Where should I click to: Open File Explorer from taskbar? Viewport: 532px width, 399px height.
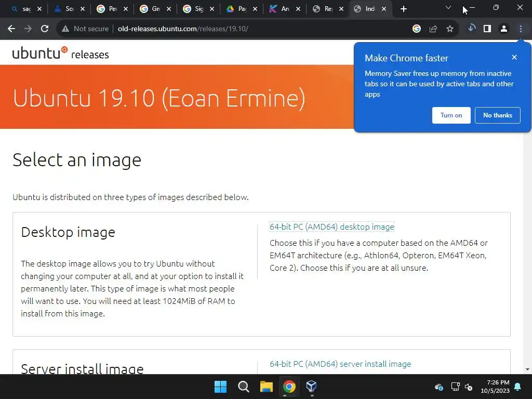(267, 387)
